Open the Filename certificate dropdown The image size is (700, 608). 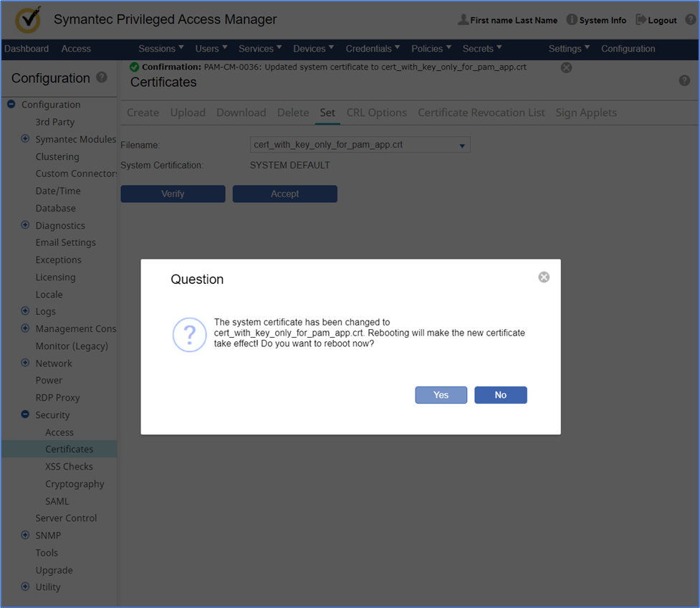point(462,146)
